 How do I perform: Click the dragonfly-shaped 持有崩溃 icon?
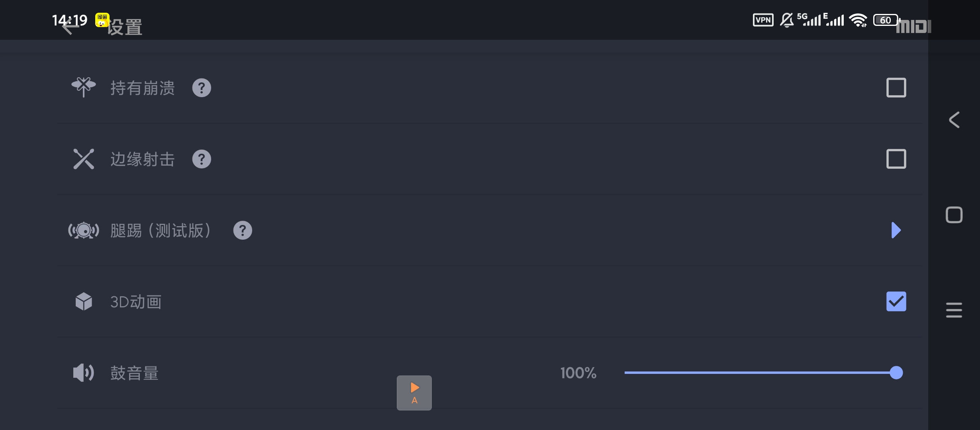tap(84, 87)
